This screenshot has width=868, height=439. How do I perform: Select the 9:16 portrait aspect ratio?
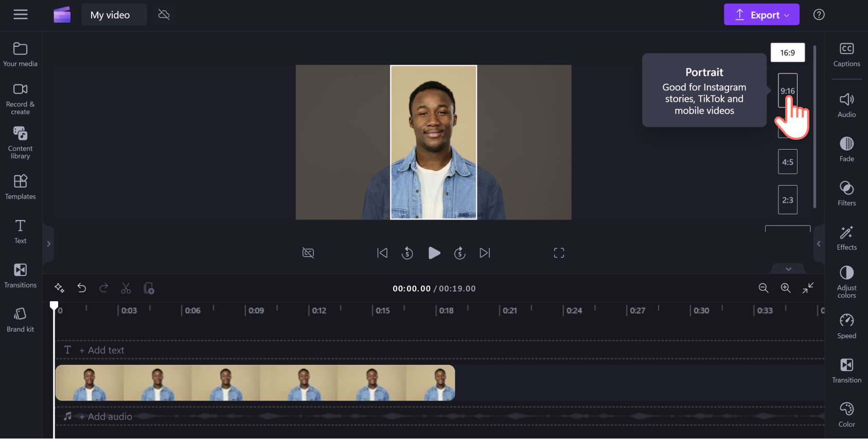click(788, 91)
